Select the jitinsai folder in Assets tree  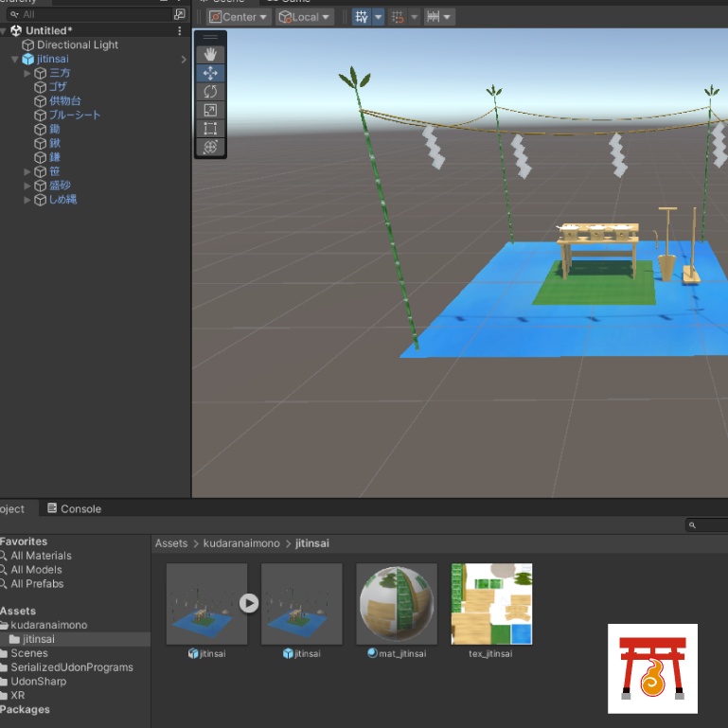pyautogui.click(x=39, y=639)
